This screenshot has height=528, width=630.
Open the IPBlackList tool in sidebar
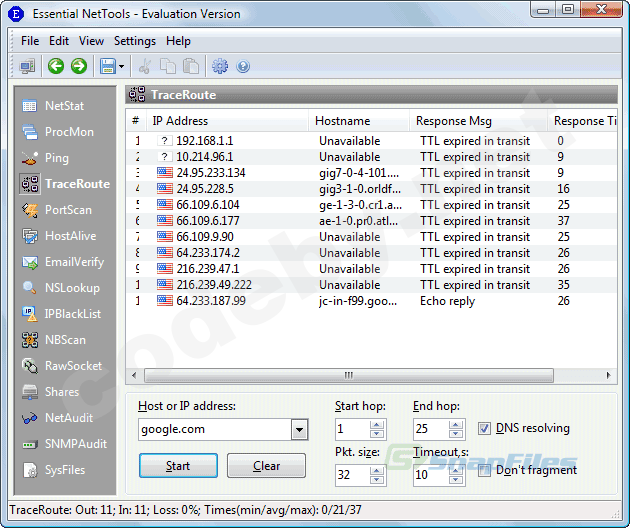pyautogui.click(x=61, y=314)
